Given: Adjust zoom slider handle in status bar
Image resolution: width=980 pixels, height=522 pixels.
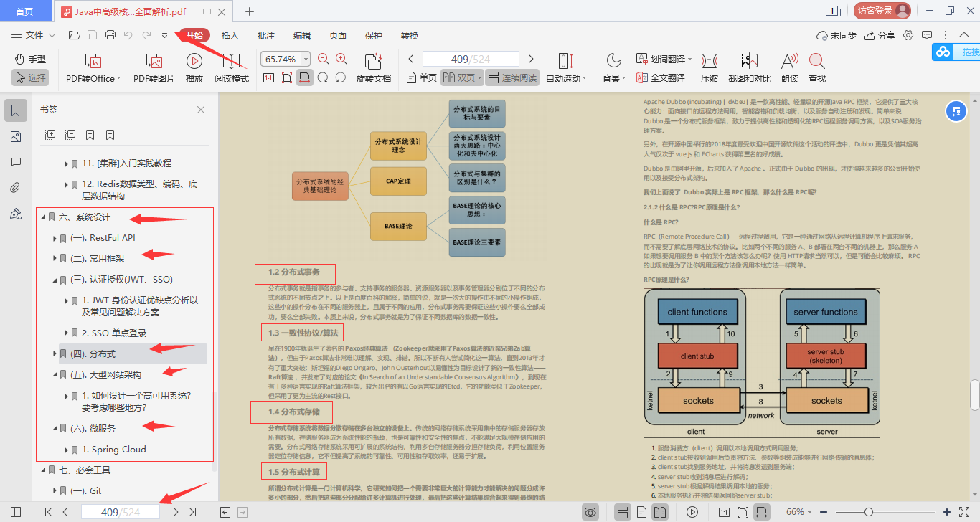Looking at the screenshot, I should (869, 512).
